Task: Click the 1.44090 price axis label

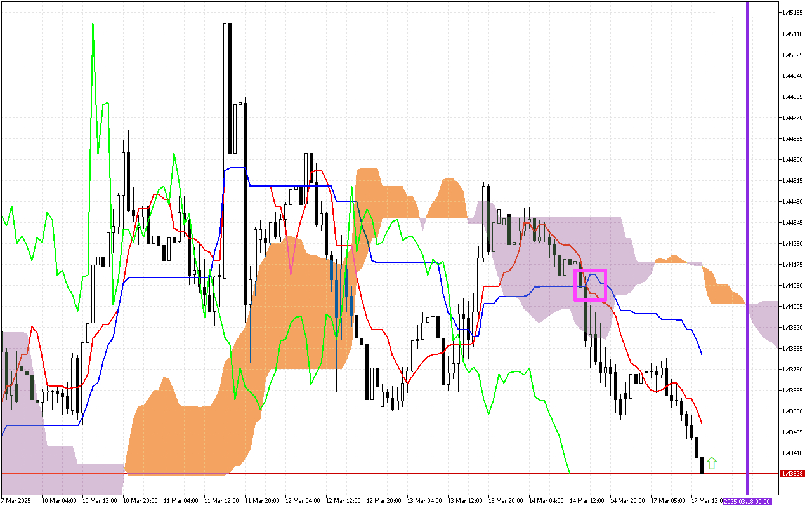Action: coord(792,285)
